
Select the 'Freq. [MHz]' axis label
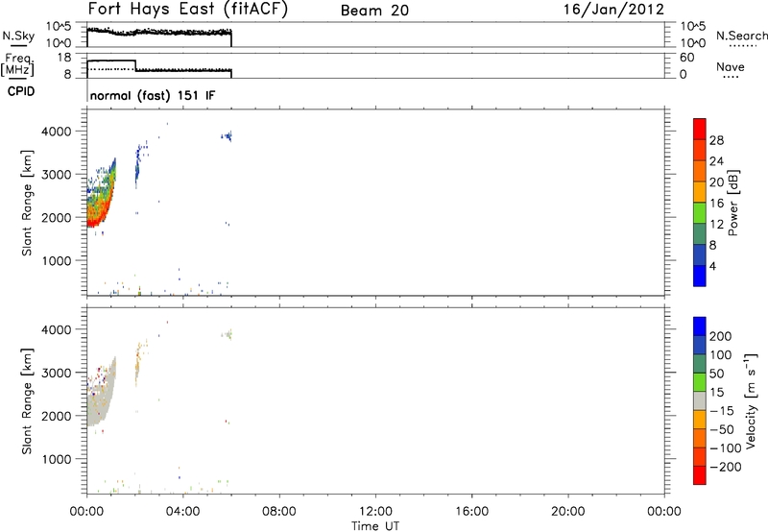[x=17, y=65]
